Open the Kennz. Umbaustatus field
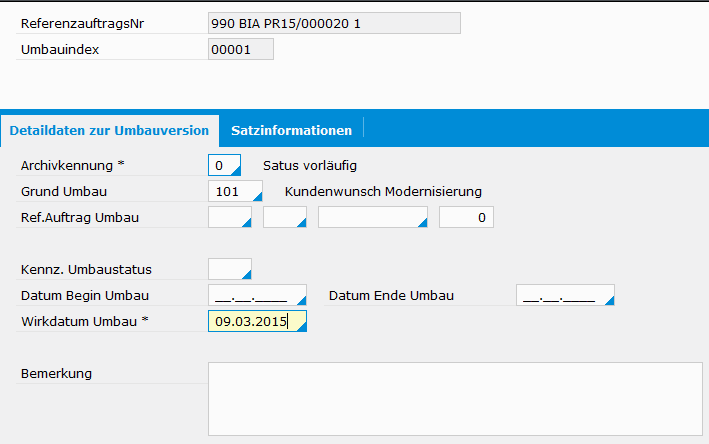Image resolution: width=709 pixels, height=444 pixels. [x=229, y=269]
